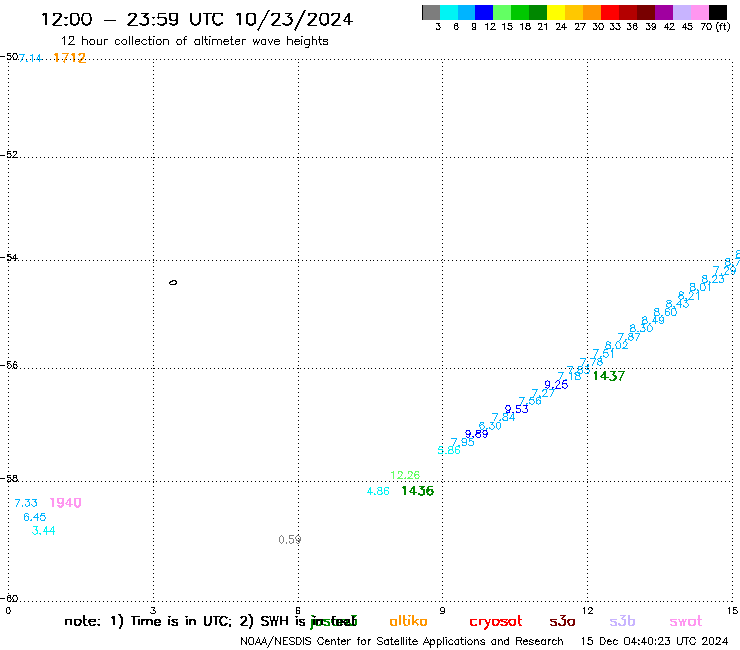Image resolution: width=740 pixels, height=650 pixels.
Task: Click the light green '12.26' wave height
Action: [x=405, y=475]
